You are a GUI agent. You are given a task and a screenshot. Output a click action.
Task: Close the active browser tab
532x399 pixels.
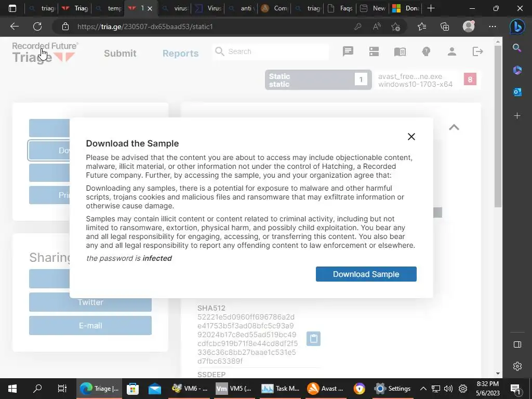150,8
